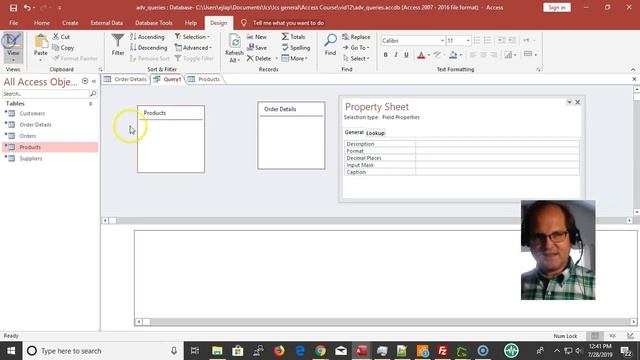640x360 pixels.
Task: Open More records dropdown
Action: (x=295, y=58)
